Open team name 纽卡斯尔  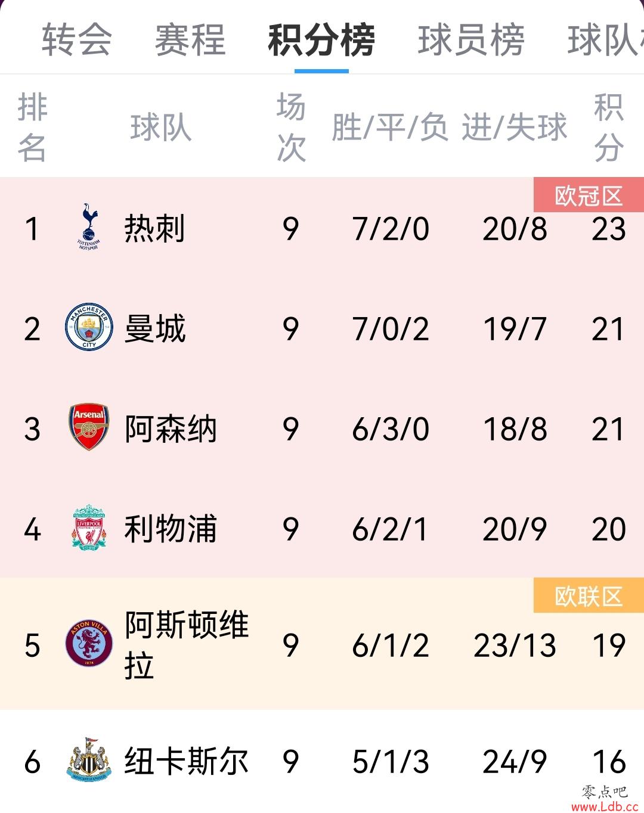187,761
